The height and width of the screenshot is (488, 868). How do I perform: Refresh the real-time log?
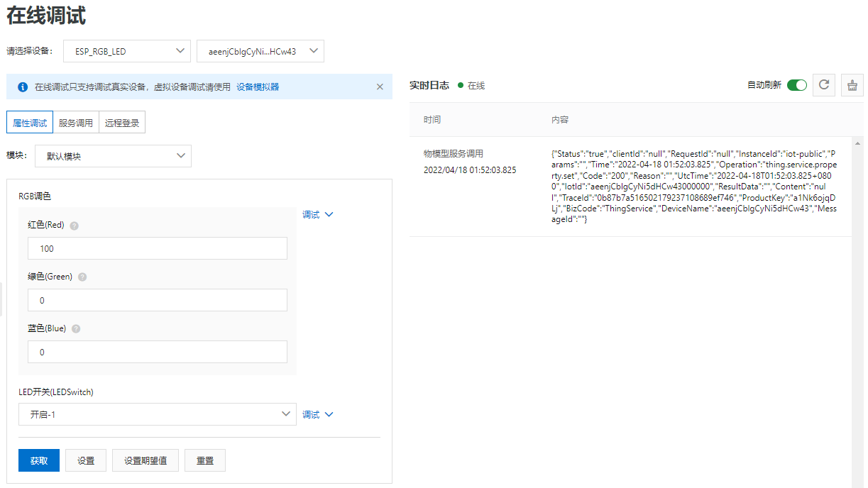click(x=825, y=84)
